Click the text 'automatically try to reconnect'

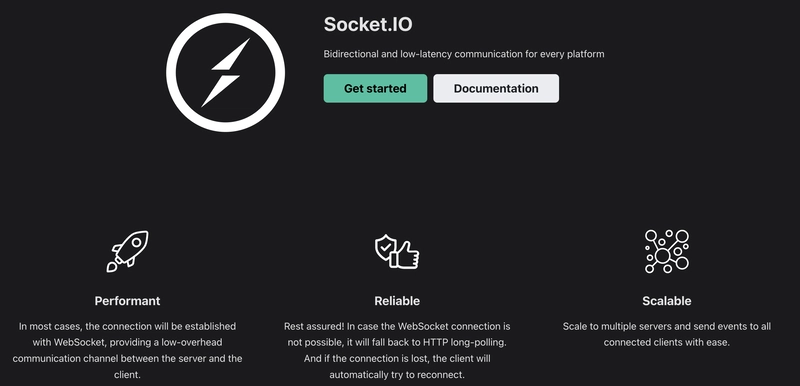point(397,375)
